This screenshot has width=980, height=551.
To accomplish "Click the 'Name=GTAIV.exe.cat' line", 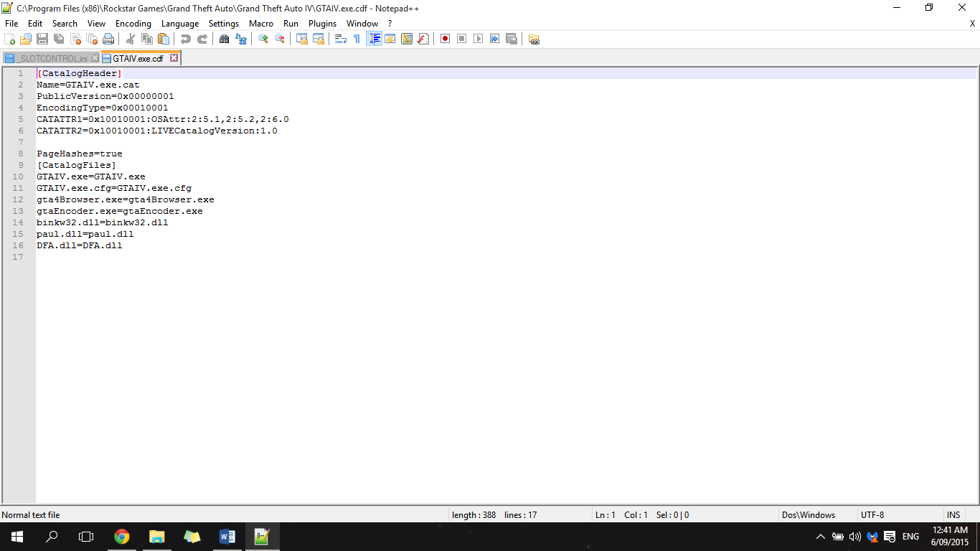I will (x=88, y=85).
